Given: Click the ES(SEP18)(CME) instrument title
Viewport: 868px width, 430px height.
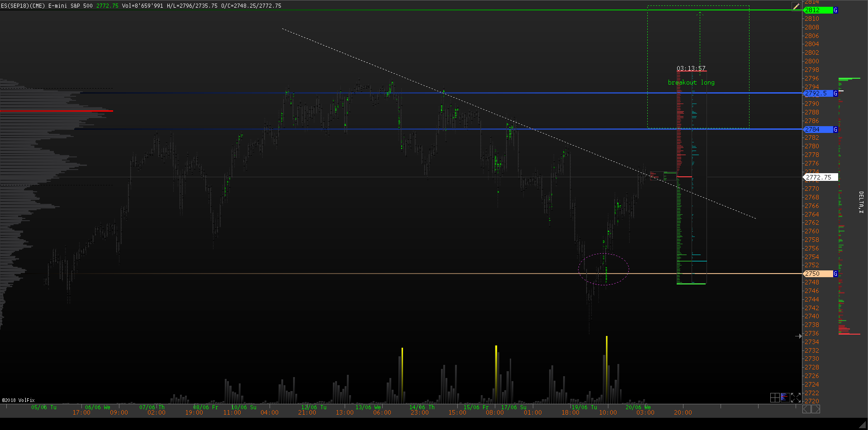Looking at the screenshot, I should [23, 6].
